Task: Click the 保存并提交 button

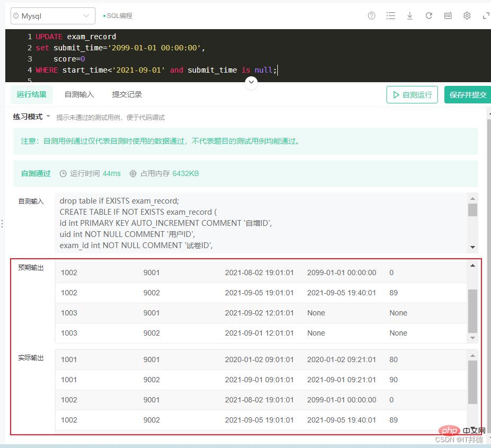Action: click(x=467, y=95)
